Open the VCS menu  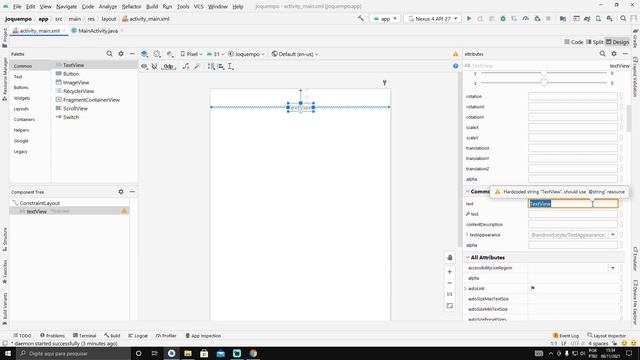click(x=198, y=7)
